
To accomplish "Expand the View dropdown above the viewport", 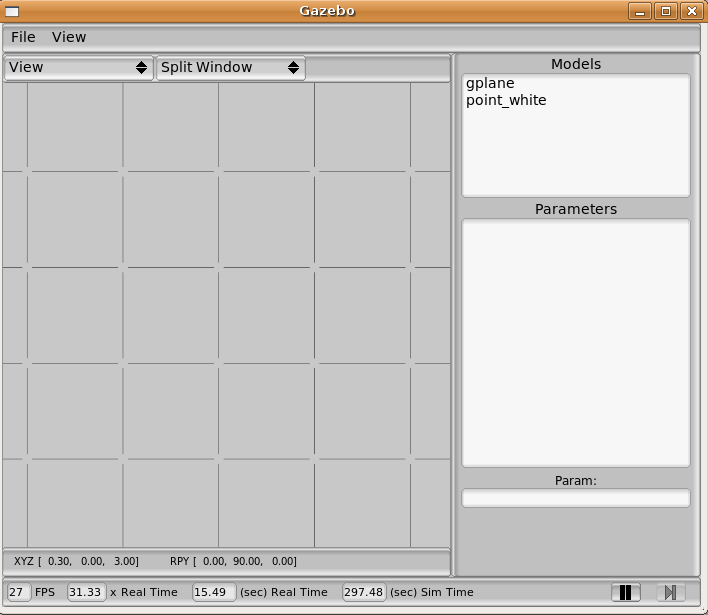I will tap(79, 67).
